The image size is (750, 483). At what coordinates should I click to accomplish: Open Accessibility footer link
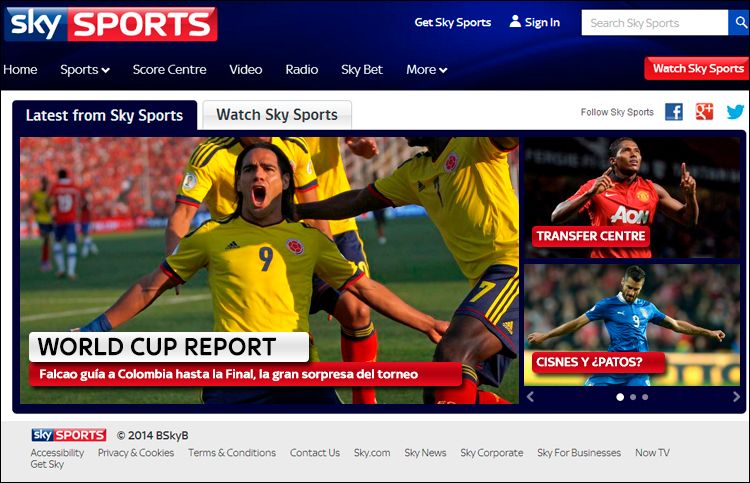[x=57, y=452]
